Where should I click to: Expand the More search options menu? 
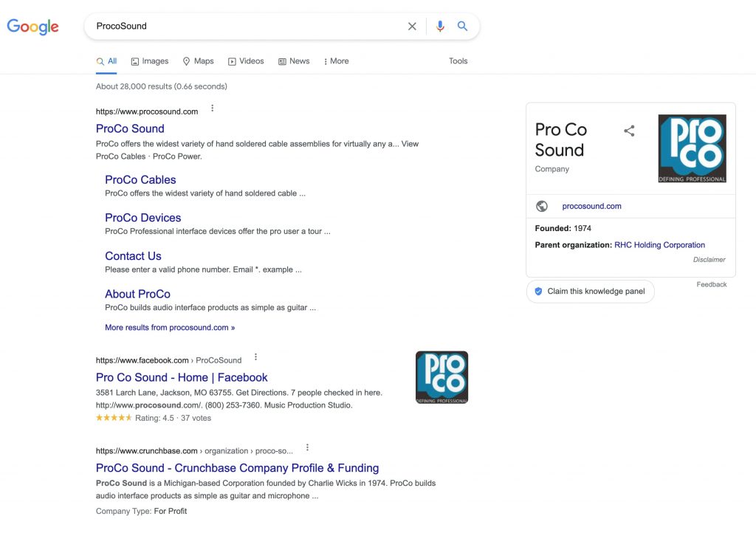[x=336, y=61]
